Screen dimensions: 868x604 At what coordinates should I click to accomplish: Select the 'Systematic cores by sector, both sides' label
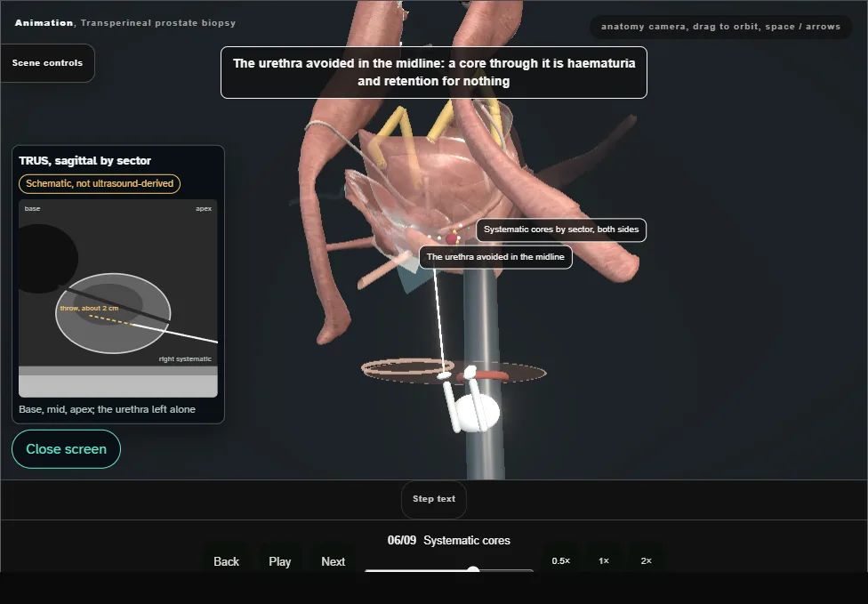point(561,230)
